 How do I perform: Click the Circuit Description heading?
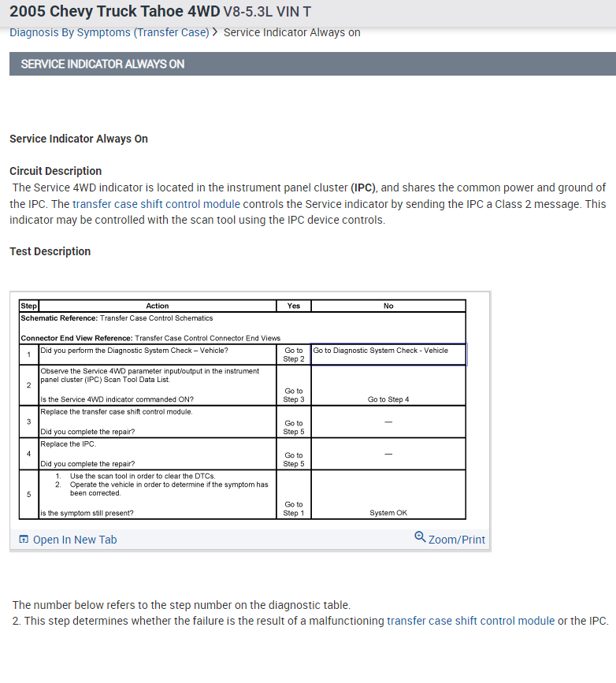55,171
